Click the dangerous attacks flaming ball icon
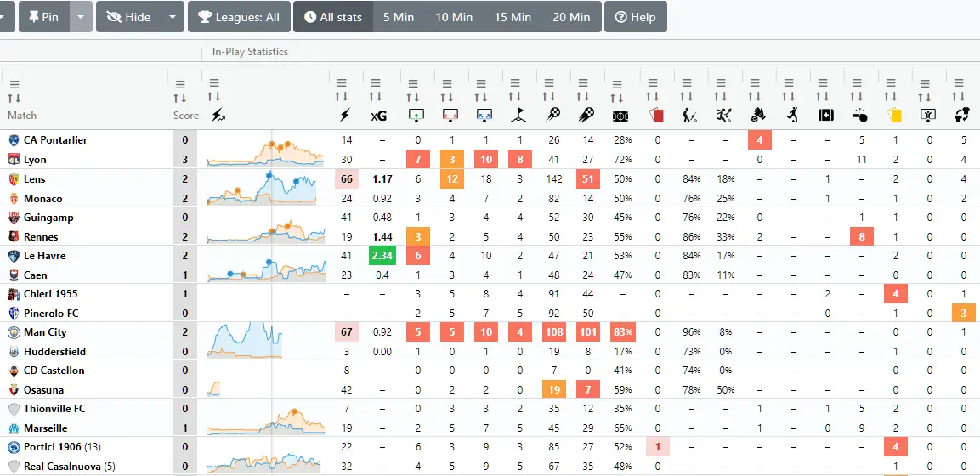 pyautogui.click(x=586, y=115)
